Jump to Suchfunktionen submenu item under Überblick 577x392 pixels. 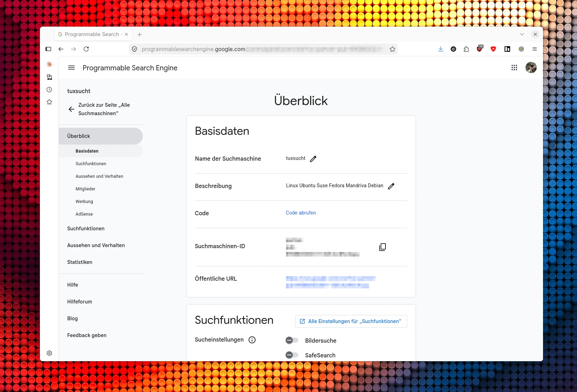pyautogui.click(x=91, y=164)
